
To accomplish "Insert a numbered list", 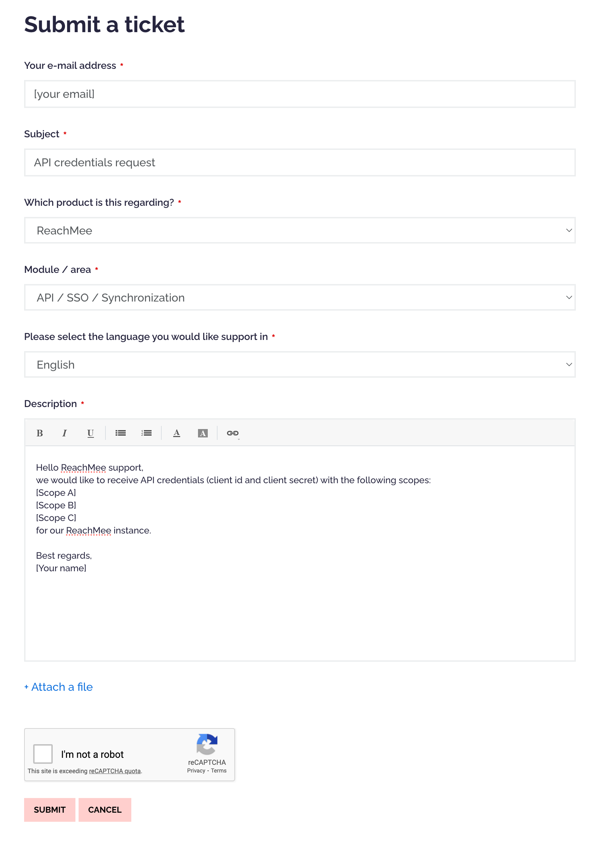I will [x=146, y=433].
